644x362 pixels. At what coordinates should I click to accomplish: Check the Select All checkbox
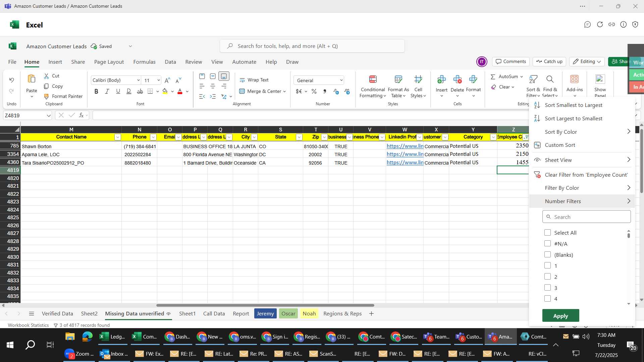547,233
